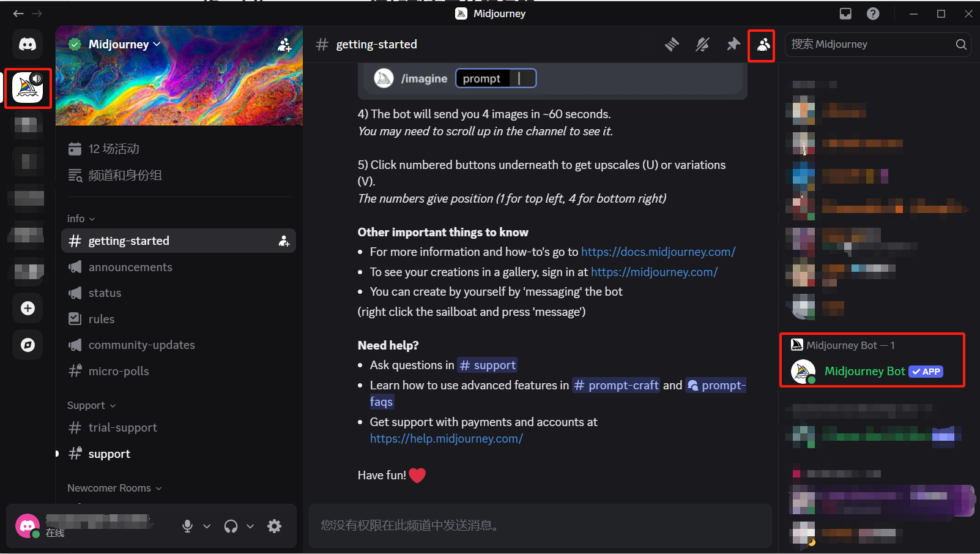Viewport: 980px width, 554px height.
Task: Show pinned messages
Action: (x=733, y=44)
